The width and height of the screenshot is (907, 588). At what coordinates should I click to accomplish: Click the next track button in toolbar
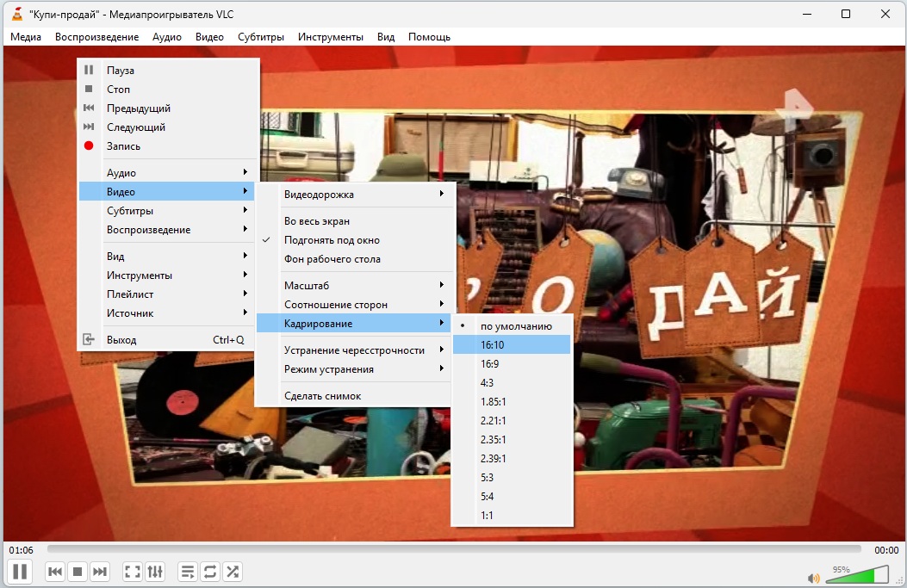[x=100, y=572]
